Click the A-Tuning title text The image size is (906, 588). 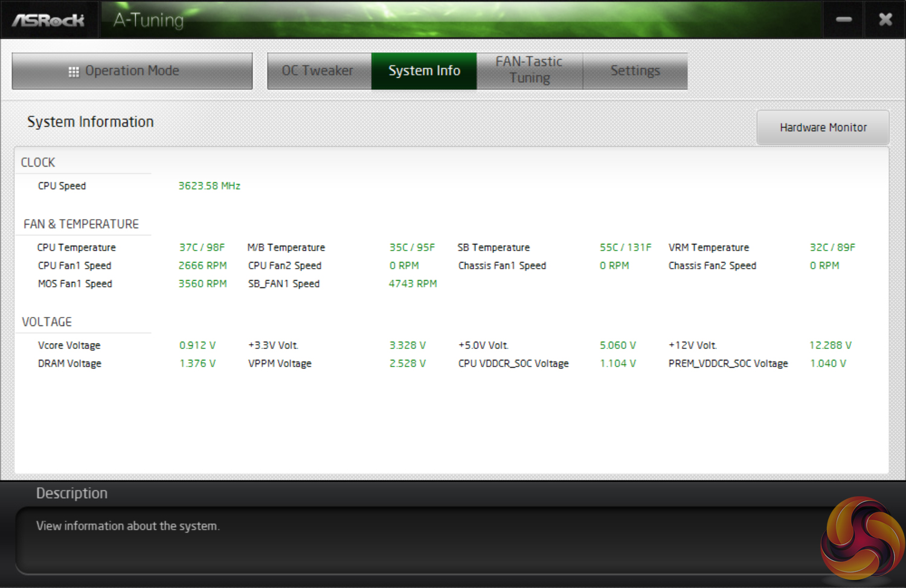pyautogui.click(x=149, y=20)
